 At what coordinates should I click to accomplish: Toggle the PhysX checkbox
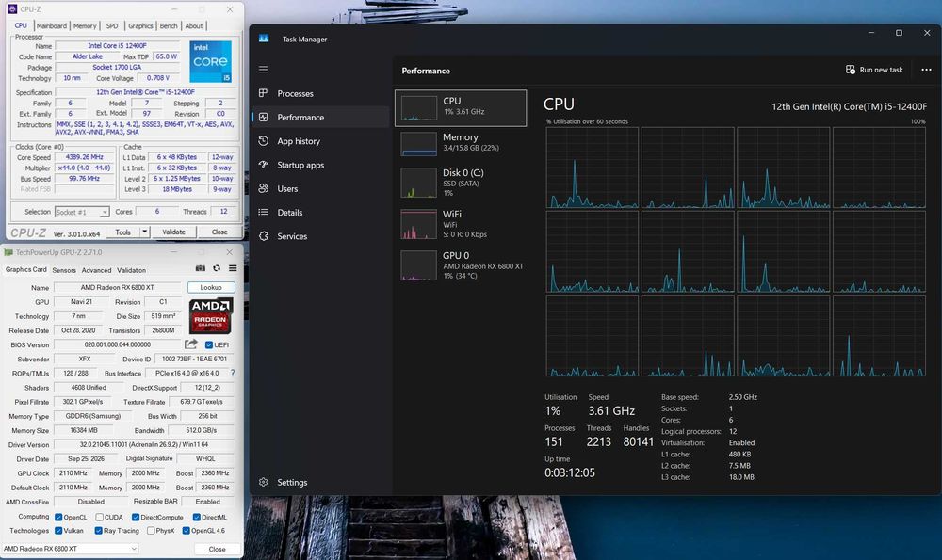tap(151, 531)
